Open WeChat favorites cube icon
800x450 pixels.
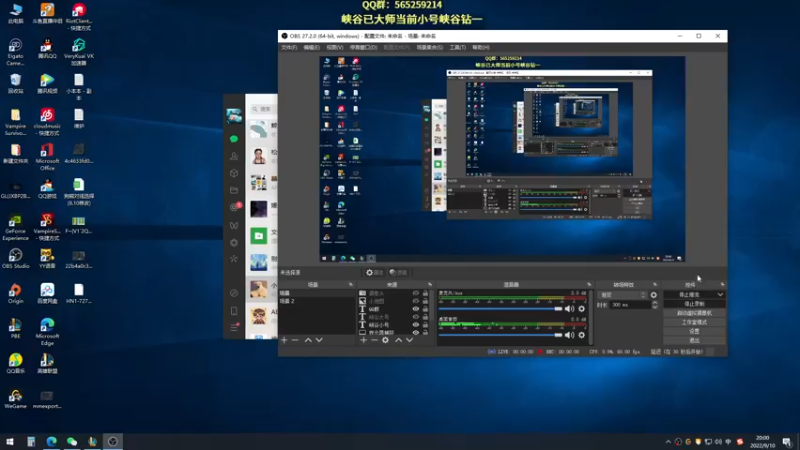click(234, 173)
